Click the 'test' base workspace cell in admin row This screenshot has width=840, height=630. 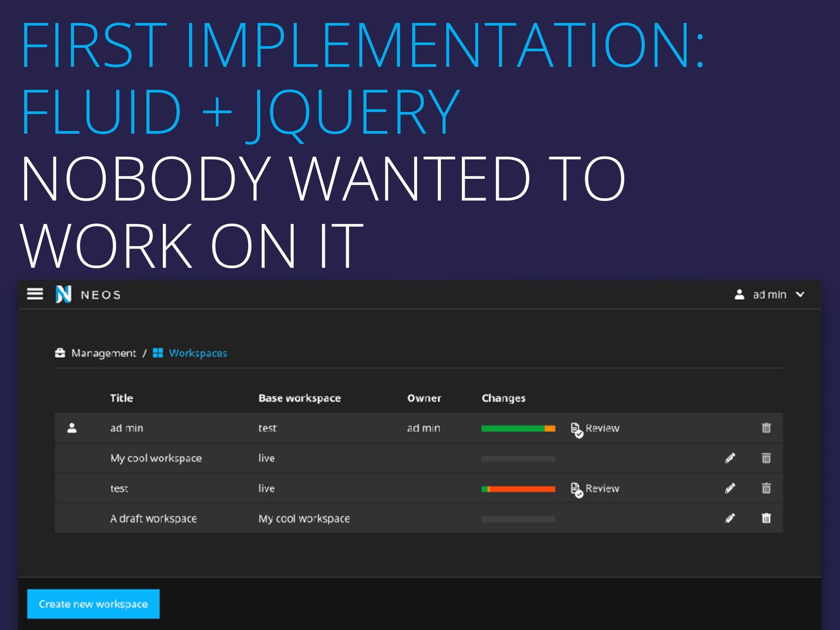(x=267, y=428)
